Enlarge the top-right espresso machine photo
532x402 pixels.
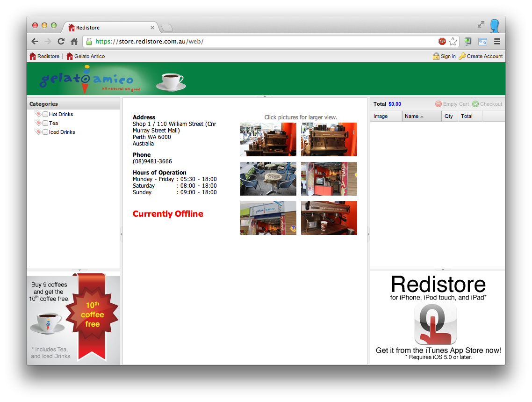point(329,139)
